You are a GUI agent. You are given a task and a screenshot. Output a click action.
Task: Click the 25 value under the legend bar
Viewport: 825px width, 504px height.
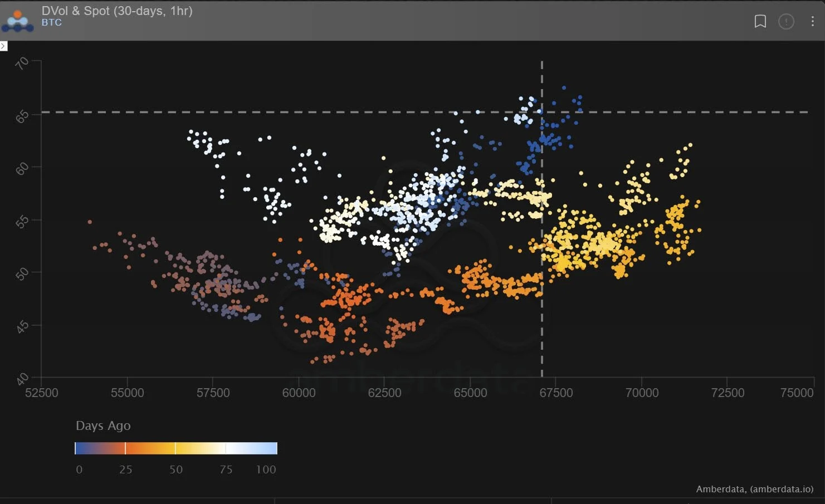pyautogui.click(x=126, y=469)
